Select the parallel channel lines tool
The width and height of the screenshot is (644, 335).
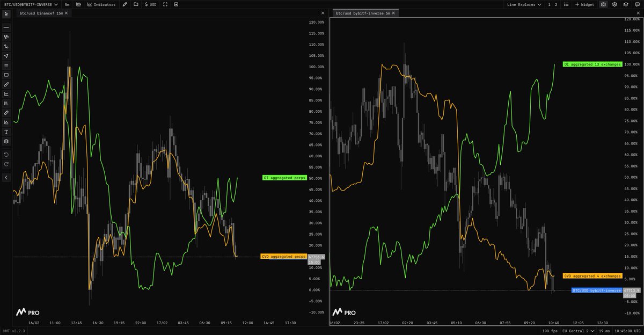click(6, 65)
